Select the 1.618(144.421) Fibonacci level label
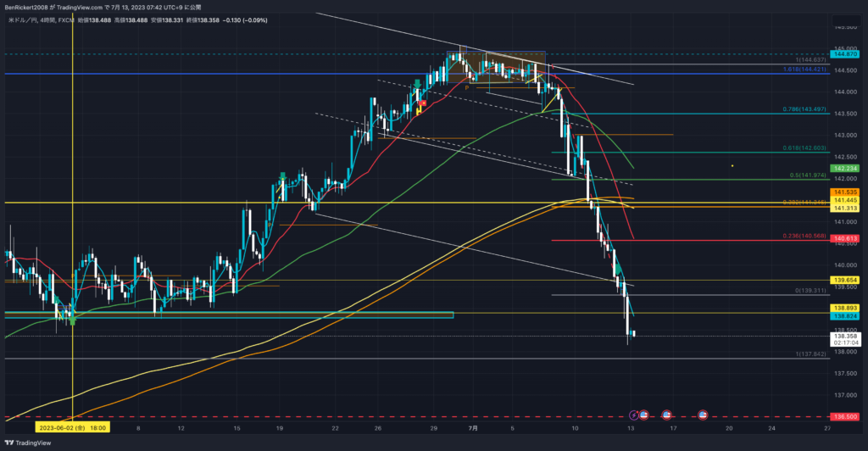The image size is (868, 451). tap(804, 70)
